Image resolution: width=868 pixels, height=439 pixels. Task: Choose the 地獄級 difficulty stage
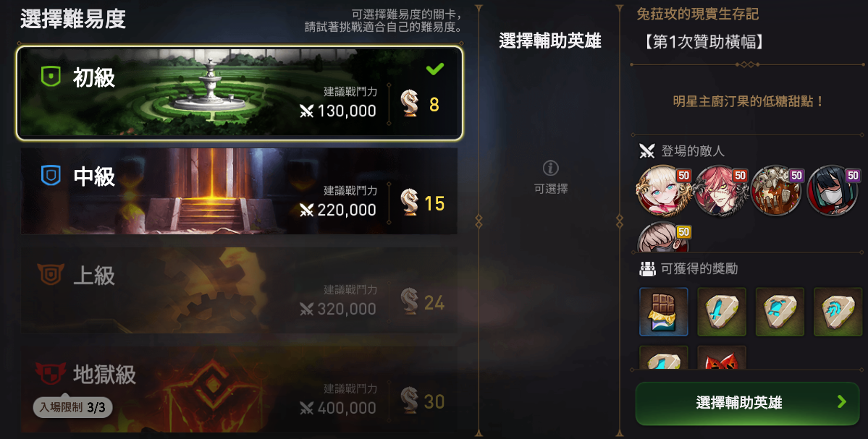tap(240, 389)
